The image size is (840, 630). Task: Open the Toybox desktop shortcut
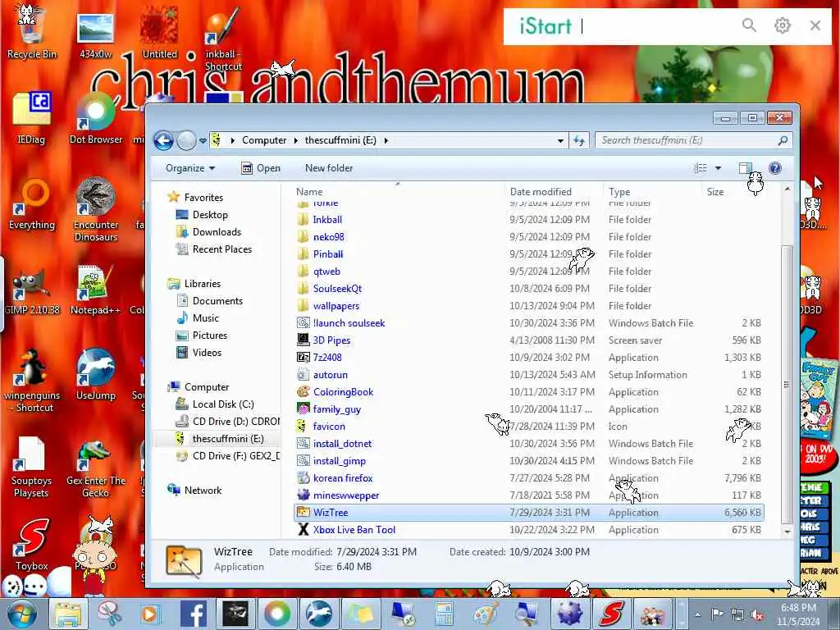(31, 545)
